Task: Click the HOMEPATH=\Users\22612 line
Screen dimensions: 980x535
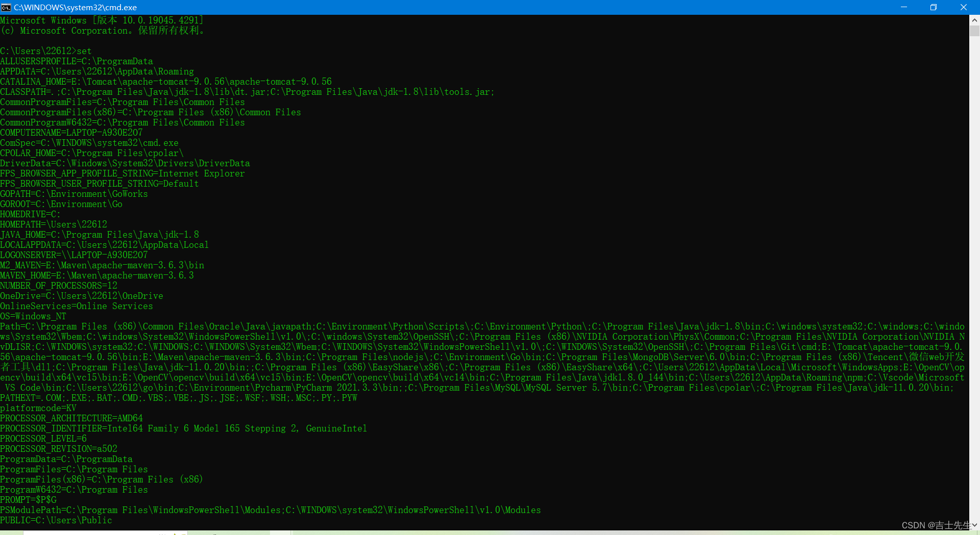Action: pos(54,224)
